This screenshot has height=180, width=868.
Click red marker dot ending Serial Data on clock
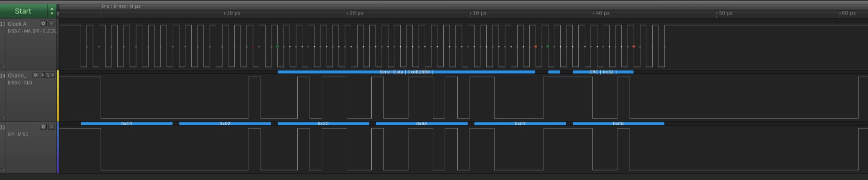tap(535, 47)
